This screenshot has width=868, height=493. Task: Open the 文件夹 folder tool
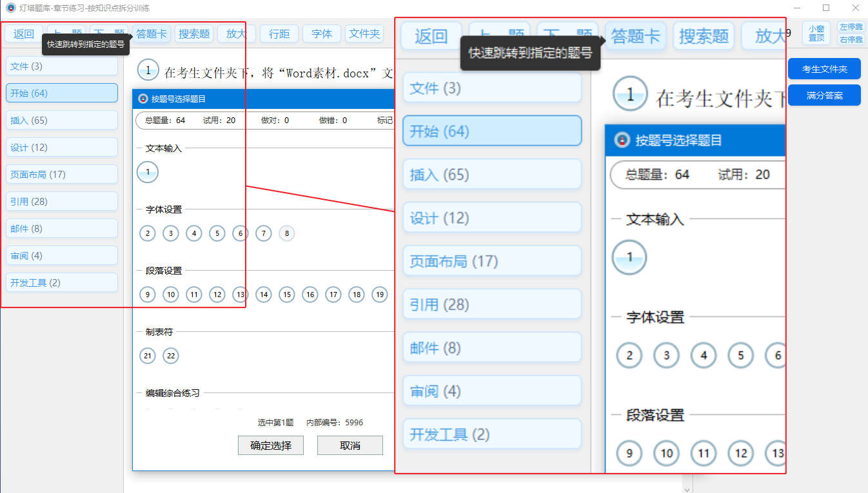pos(364,34)
